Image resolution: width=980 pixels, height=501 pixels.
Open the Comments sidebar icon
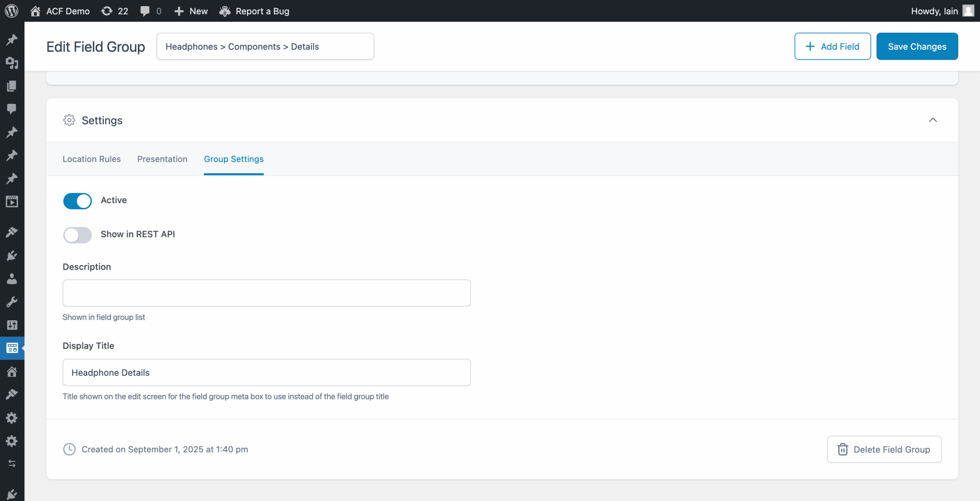click(12, 109)
